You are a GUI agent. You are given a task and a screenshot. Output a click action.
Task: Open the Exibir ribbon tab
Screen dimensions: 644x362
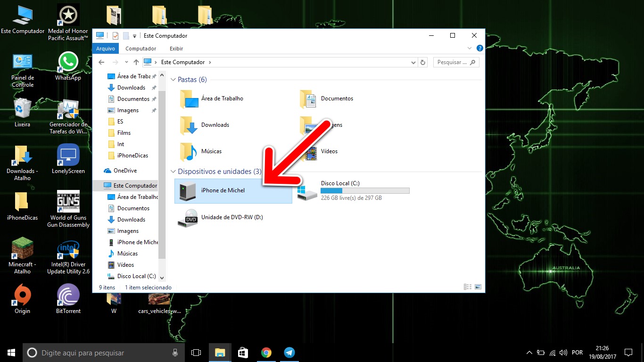176,49
